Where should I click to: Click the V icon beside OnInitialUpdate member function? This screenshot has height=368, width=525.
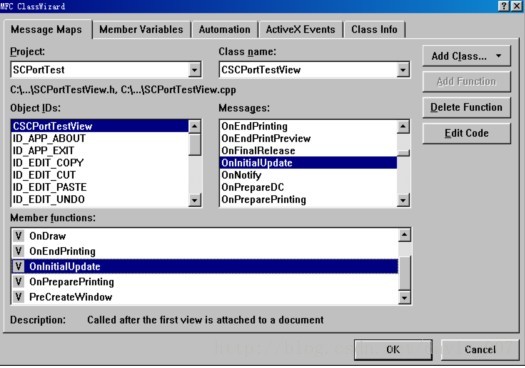pos(18,267)
